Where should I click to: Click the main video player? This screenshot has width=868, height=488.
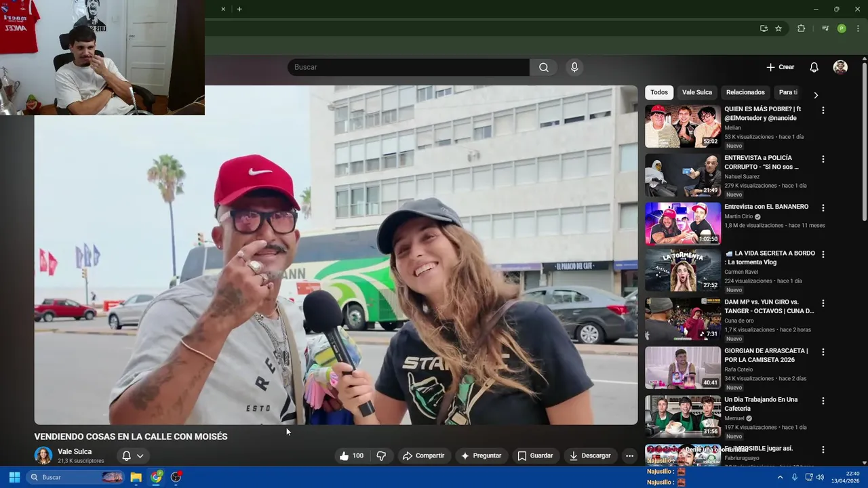tap(336, 255)
